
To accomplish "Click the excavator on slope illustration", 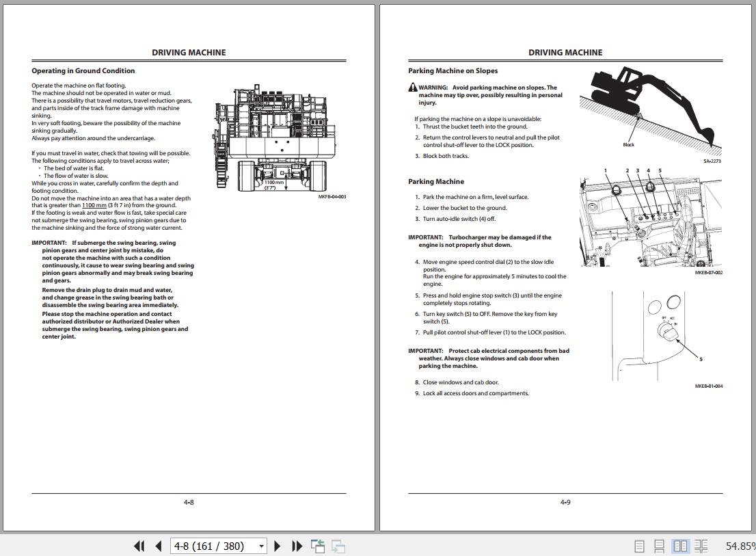I will coord(651,111).
